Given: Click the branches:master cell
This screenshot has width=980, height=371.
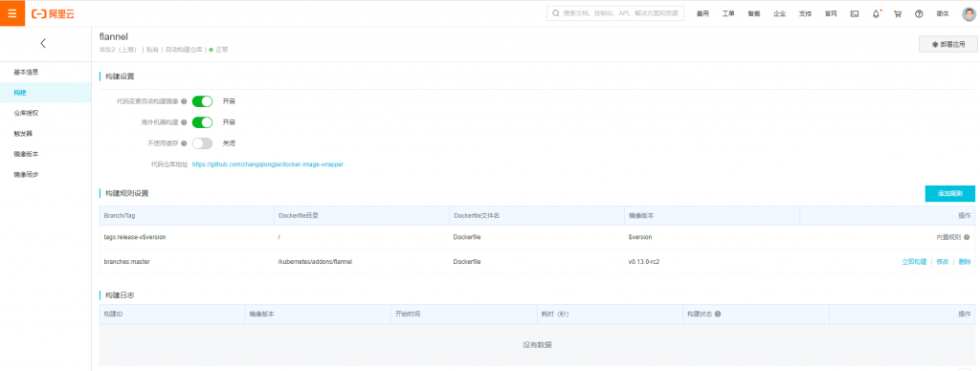Looking at the screenshot, I should [127, 262].
